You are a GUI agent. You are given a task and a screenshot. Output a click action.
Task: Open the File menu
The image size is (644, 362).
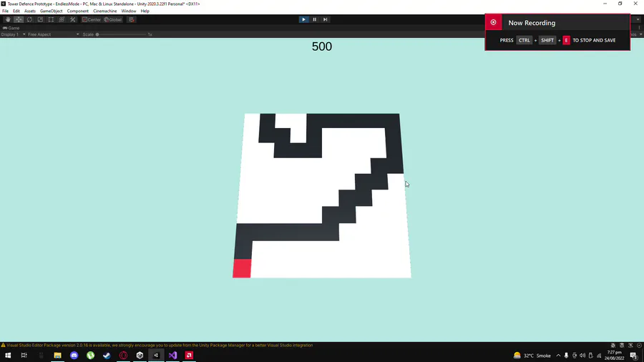coord(5,11)
